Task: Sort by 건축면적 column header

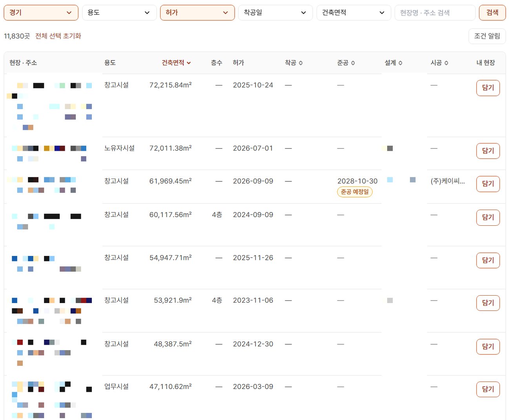Action: (x=176, y=63)
